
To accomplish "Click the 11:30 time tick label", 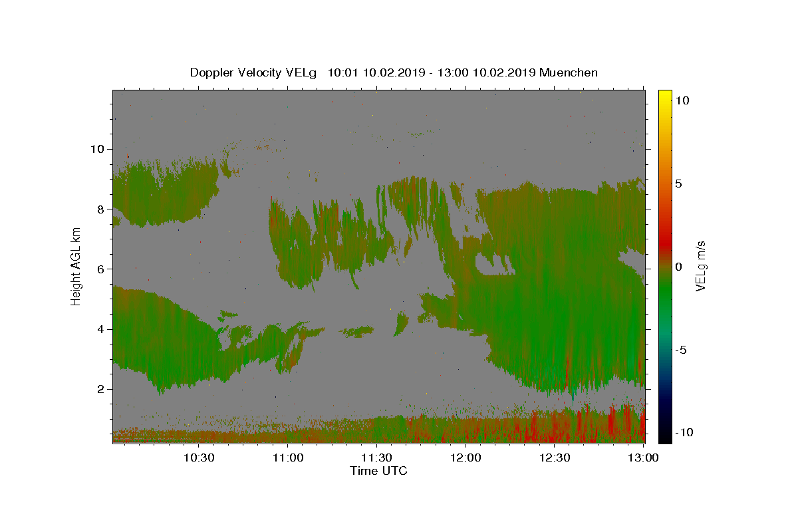I will point(377,458).
